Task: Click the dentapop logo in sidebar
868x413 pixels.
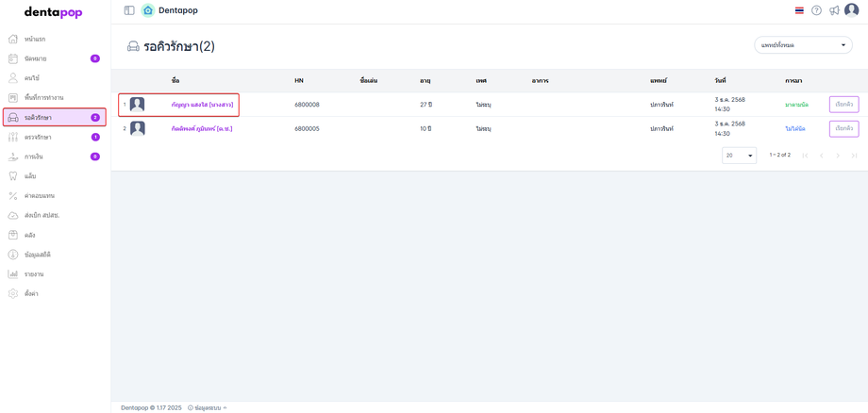Action: [53, 12]
